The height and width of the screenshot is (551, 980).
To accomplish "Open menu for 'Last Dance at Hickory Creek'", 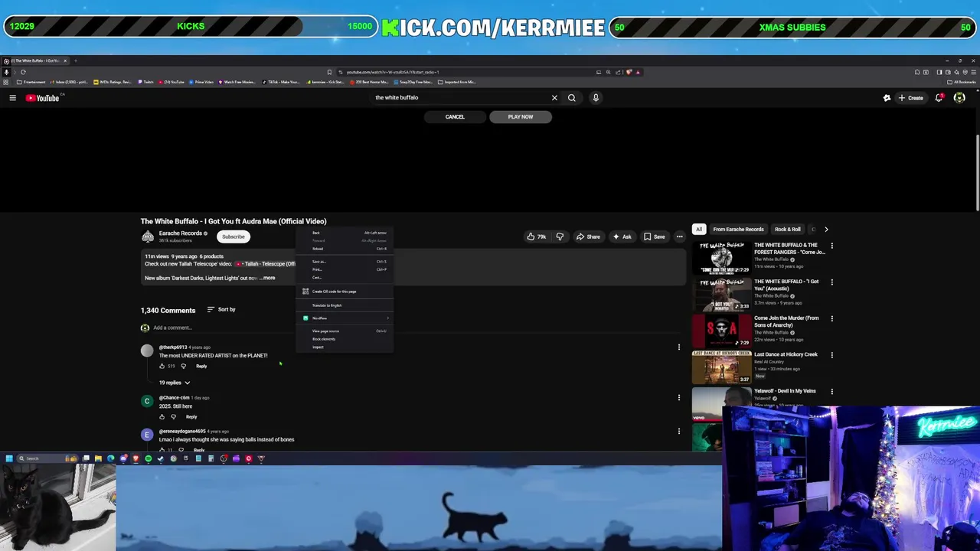I will (831, 355).
